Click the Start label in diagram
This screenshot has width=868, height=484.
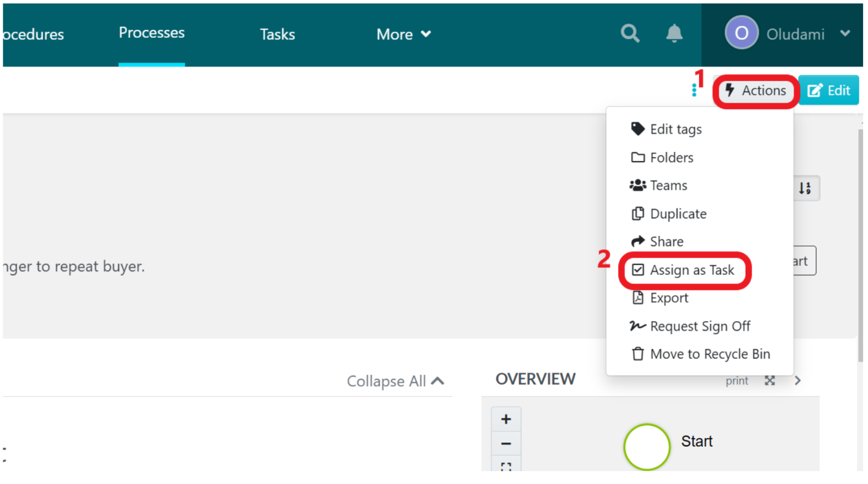(x=696, y=441)
